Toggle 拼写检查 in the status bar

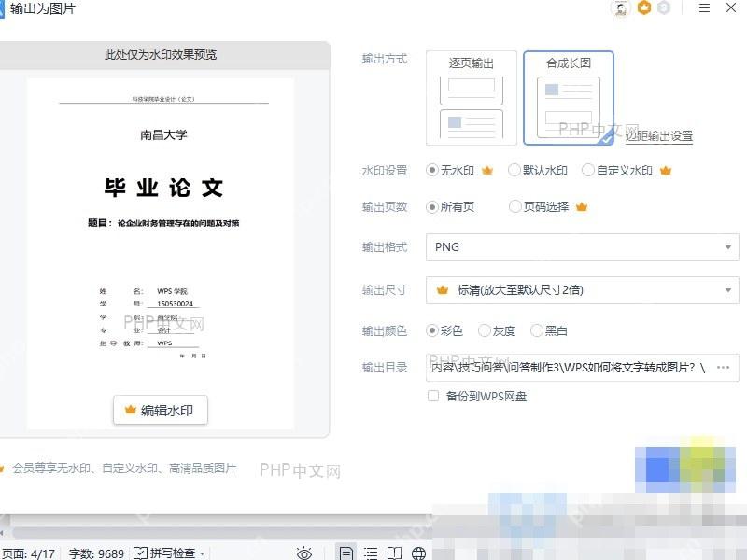pos(164,553)
